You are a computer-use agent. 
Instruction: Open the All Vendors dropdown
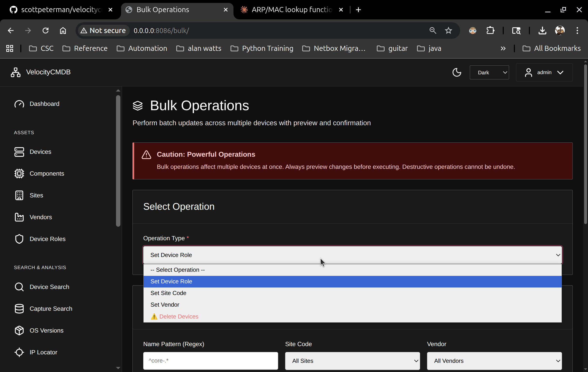tap(494, 361)
